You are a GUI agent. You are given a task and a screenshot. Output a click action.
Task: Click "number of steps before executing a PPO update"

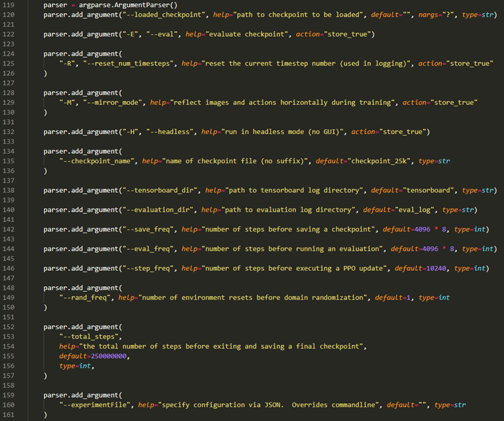click(294, 268)
